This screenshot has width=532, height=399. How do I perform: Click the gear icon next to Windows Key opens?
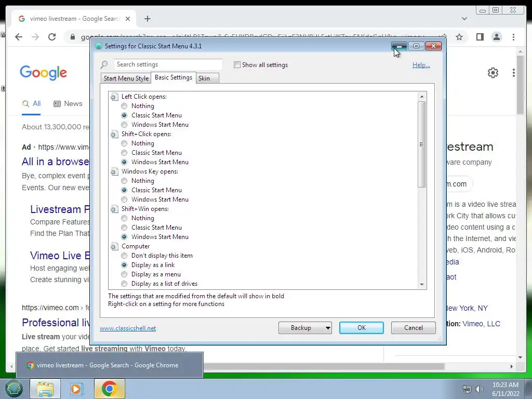[x=114, y=171]
